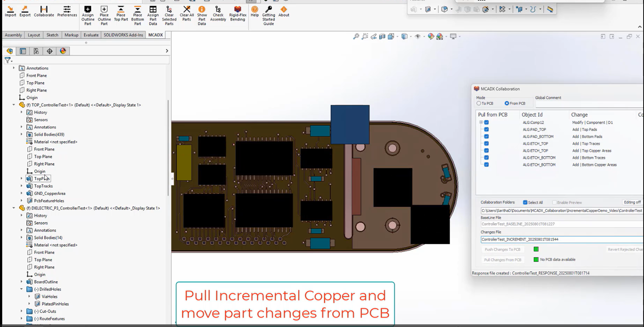The image size is (644, 327).
Task: Expand the ALG:Comp12 change row
Action: tap(481, 122)
